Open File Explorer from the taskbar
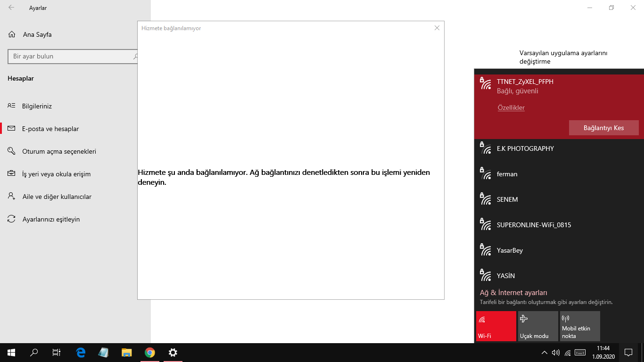This screenshot has width=644, height=362. (x=126, y=352)
